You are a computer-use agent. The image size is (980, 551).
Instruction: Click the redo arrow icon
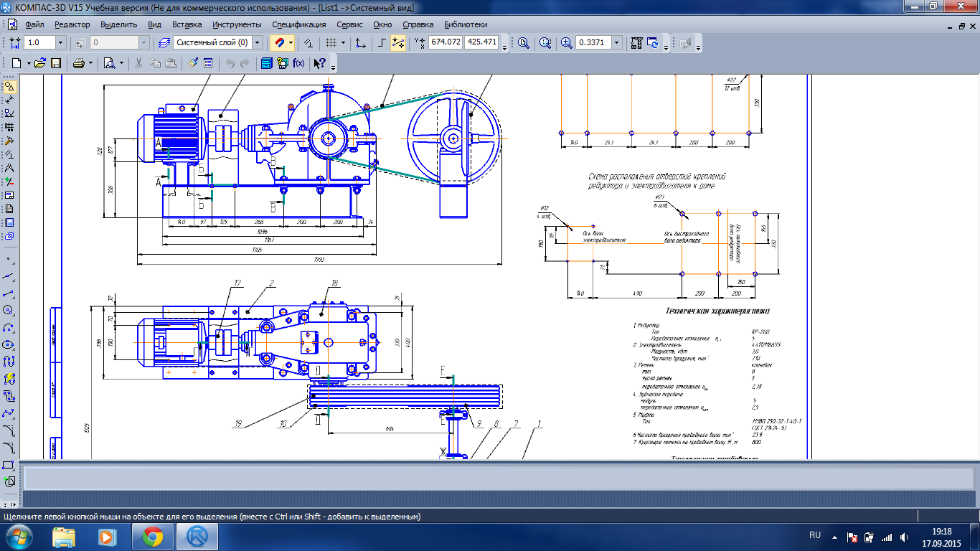pos(245,63)
